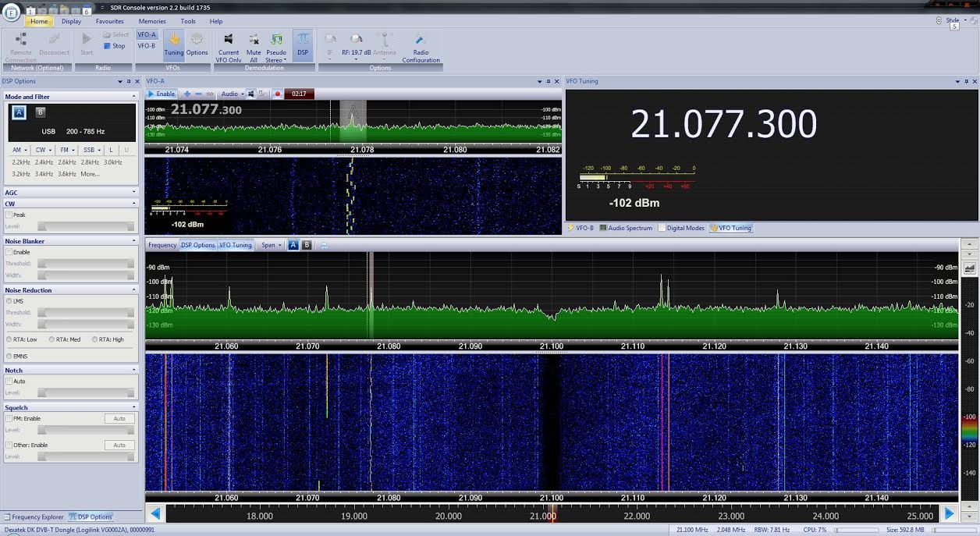Choose the 2.4kHz filter width

(44, 162)
